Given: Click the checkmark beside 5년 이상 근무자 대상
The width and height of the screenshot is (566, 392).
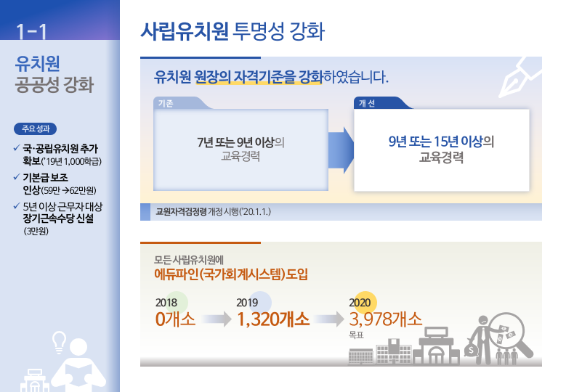Looking at the screenshot, I should [x=17, y=206].
